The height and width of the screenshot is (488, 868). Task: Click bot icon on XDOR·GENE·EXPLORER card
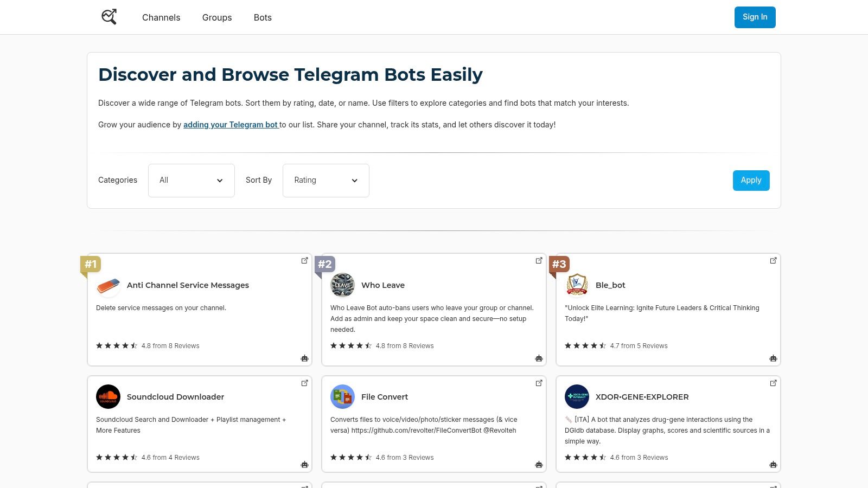774,465
